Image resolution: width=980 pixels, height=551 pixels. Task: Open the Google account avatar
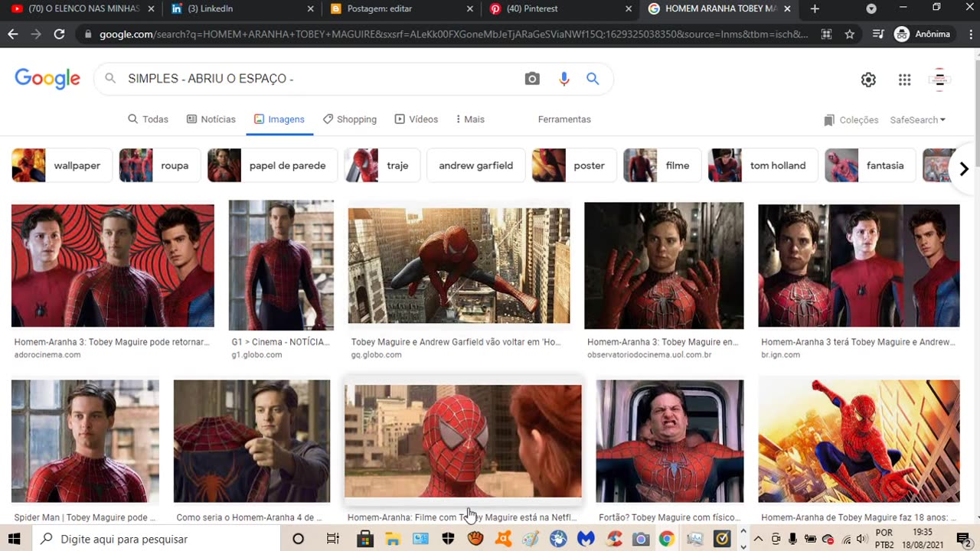coord(939,80)
